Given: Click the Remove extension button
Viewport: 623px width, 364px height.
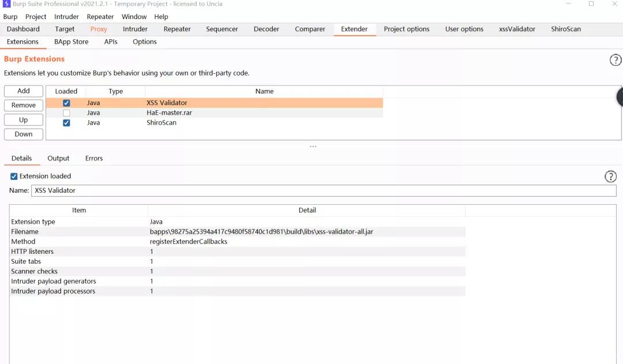Looking at the screenshot, I should 24,106.
